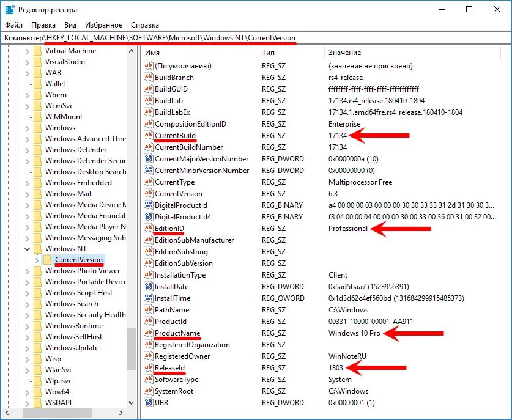The width and height of the screenshot is (512, 420).
Task: Click the string icon of SystemRoot
Action: pyautogui.click(x=149, y=391)
